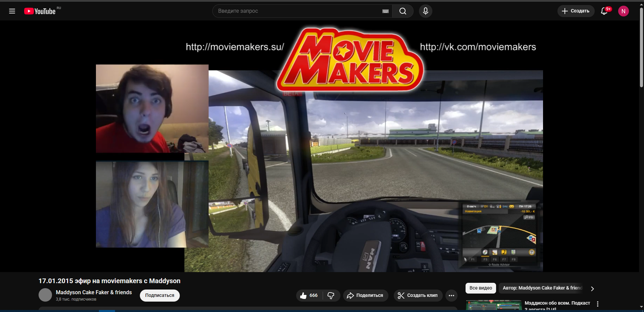Select the Все видео chip
Screen dimensions: 644x312
pos(481,288)
